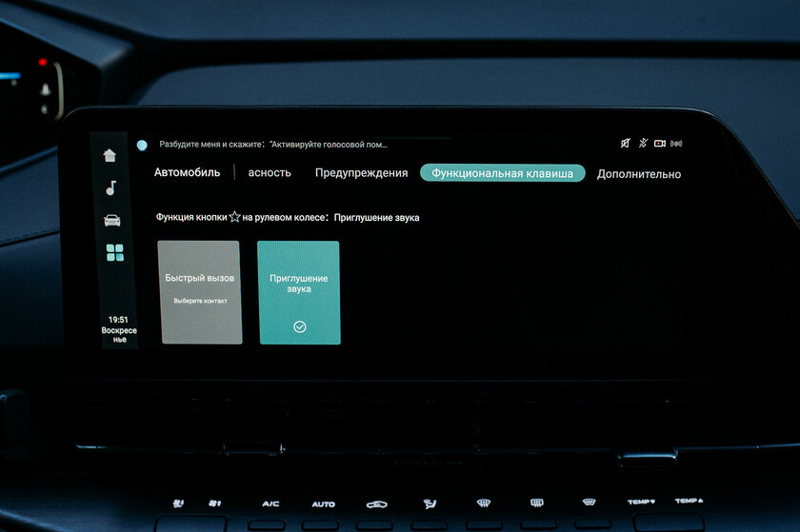Tap the Воскресенье day label

(119, 335)
